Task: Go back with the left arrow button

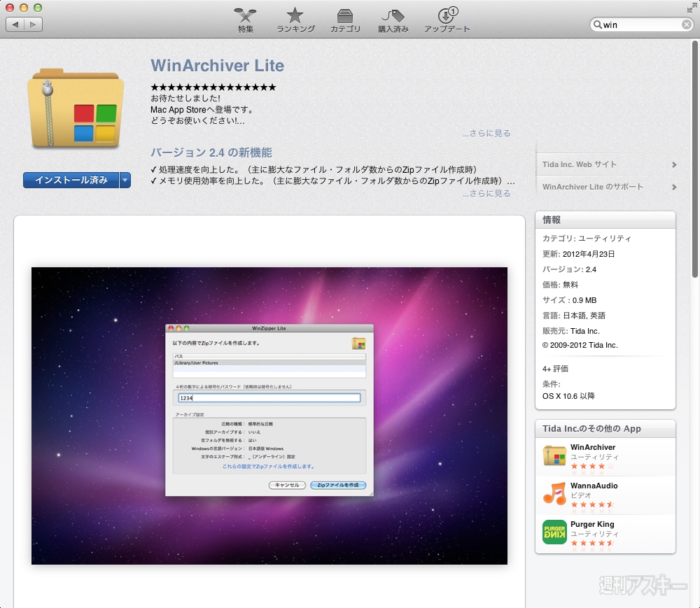Action: coord(15,24)
